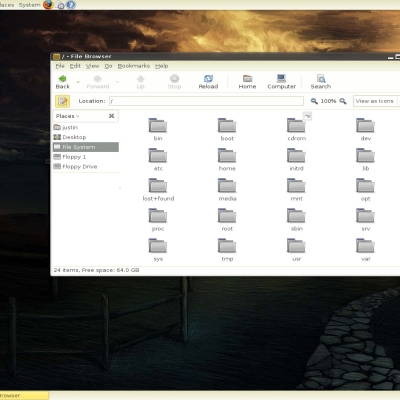This screenshot has height=400, width=400.
Task: Open forward history dropdown arrow
Action: point(117,82)
